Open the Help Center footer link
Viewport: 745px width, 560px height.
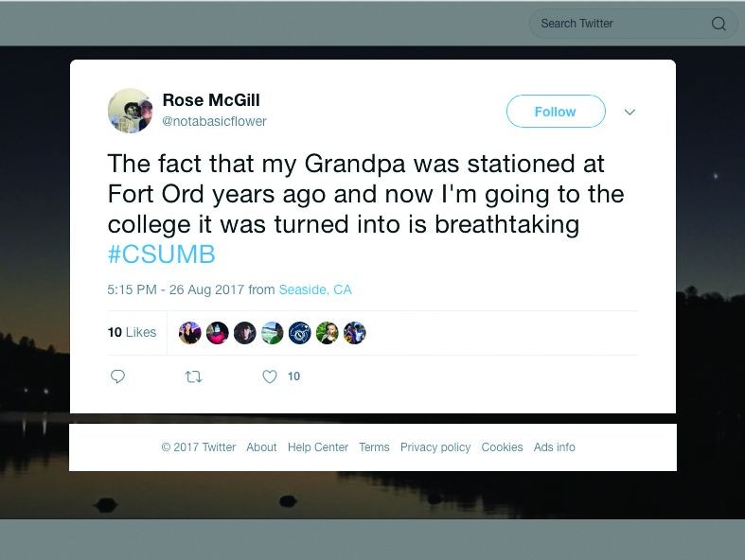pos(318,447)
